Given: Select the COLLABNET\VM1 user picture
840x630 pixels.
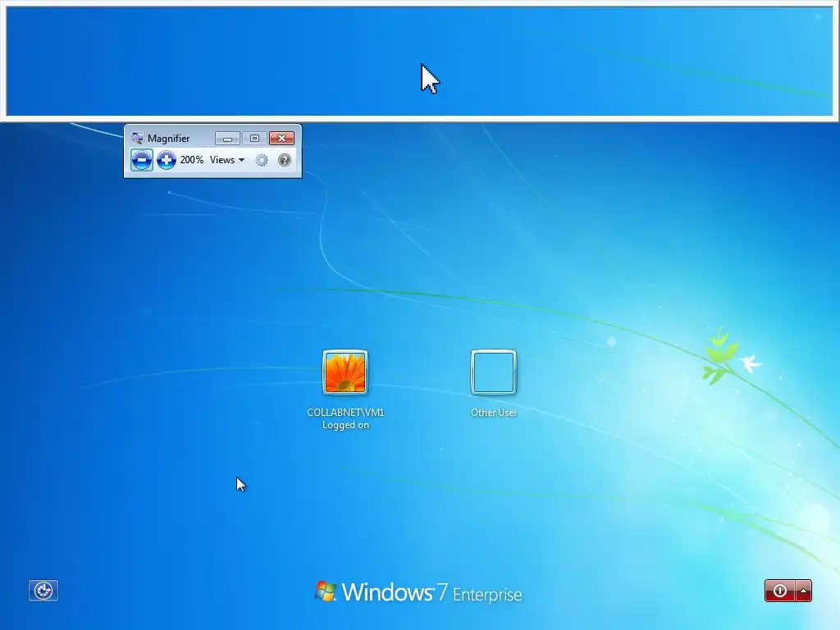Looking at the screenshot, I should (345, 372).
